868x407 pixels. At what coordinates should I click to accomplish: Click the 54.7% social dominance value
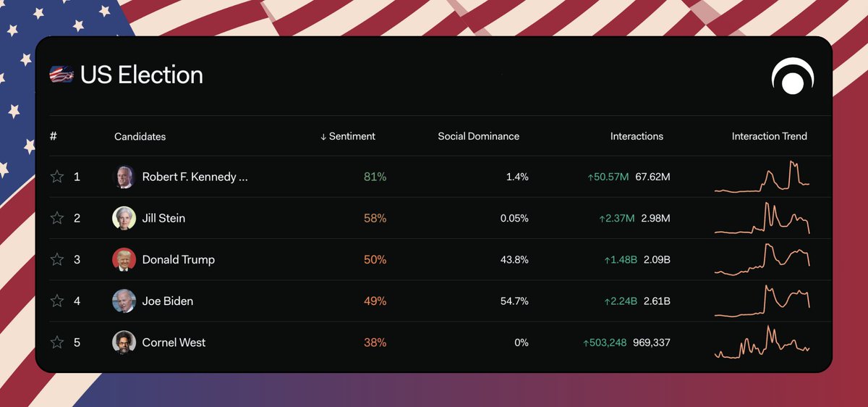click(x=514, y=301)
